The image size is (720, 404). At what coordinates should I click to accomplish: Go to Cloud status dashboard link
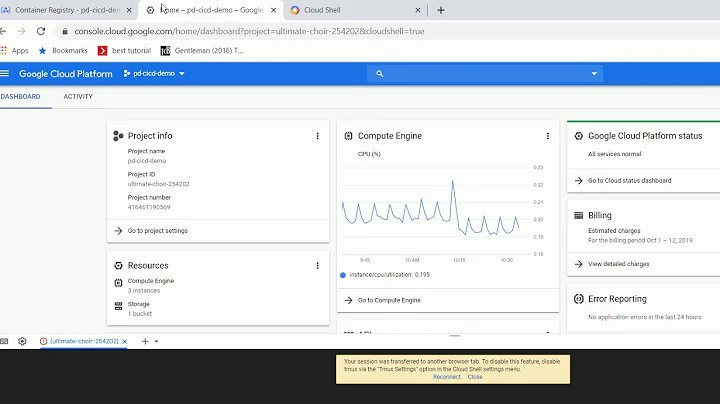pyautogui.click(x=630, y=181)
